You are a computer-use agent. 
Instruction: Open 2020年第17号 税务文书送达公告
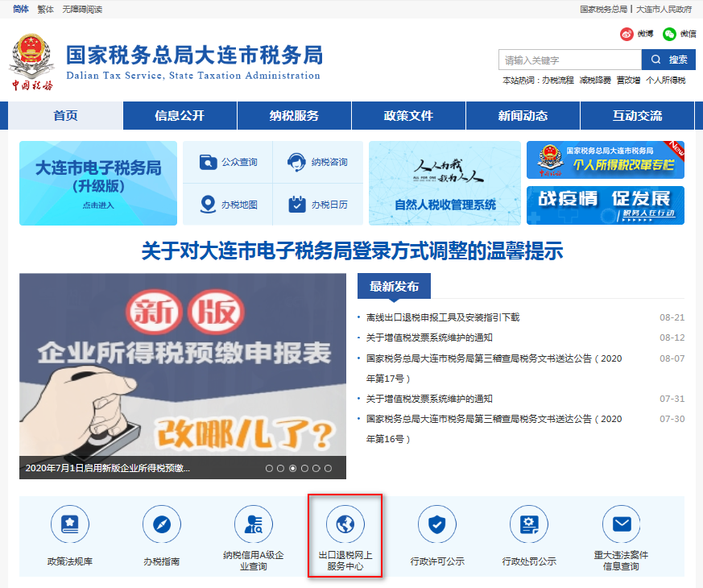pyautogui.click(x=494, y=368)
